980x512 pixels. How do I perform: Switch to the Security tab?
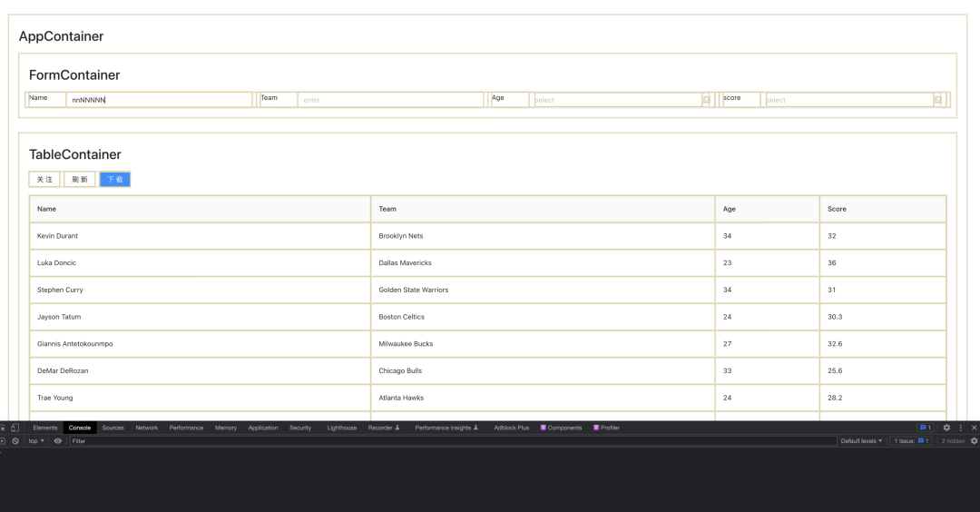tap(300, 428)
